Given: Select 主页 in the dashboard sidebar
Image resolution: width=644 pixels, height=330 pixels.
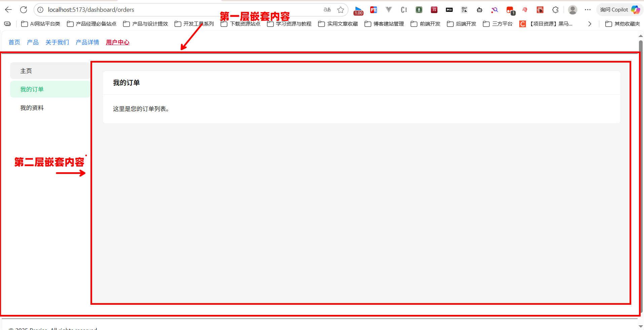Looking at the screenshot, I should (x=26, y=71).
